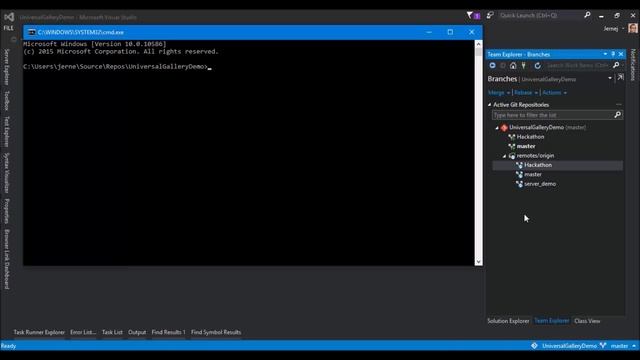The width and height of the screenshot is (640, 360).
Task: Open the Rebase dropdown
Action: click(526, 93)
